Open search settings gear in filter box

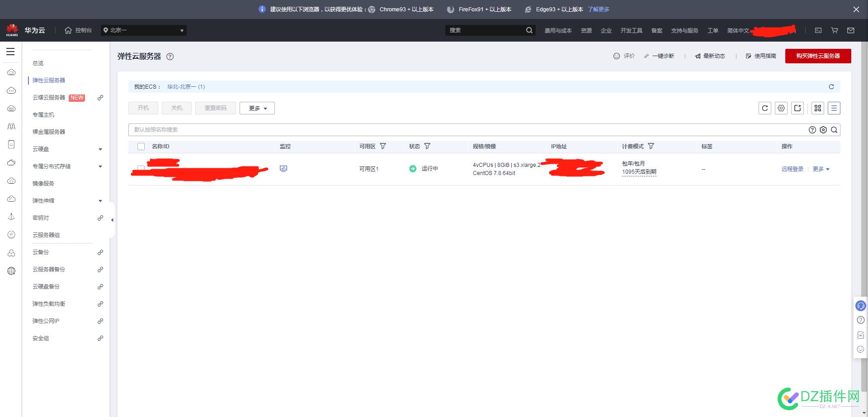coord(823,130)
